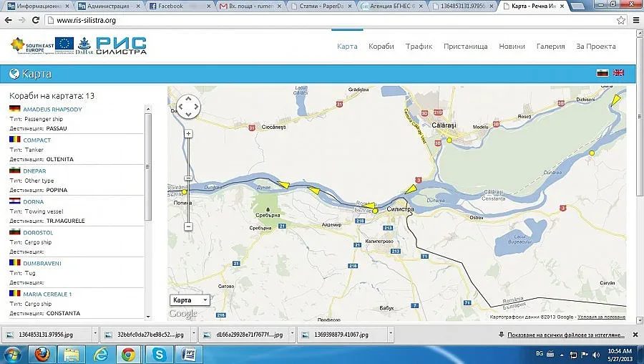Open the Chrome menu icon
The width and height of the screenshot is (644, 364).
635,20
